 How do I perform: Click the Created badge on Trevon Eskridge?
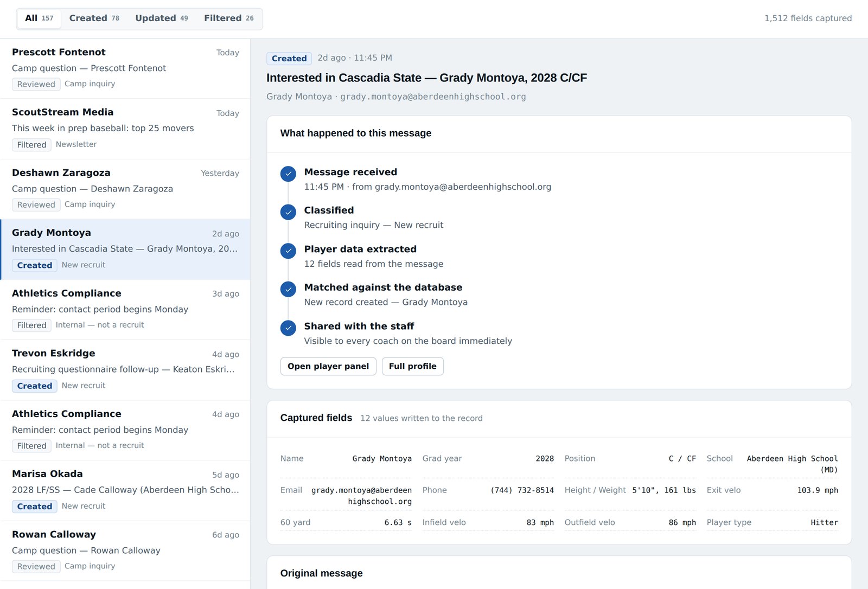point(35,386)
